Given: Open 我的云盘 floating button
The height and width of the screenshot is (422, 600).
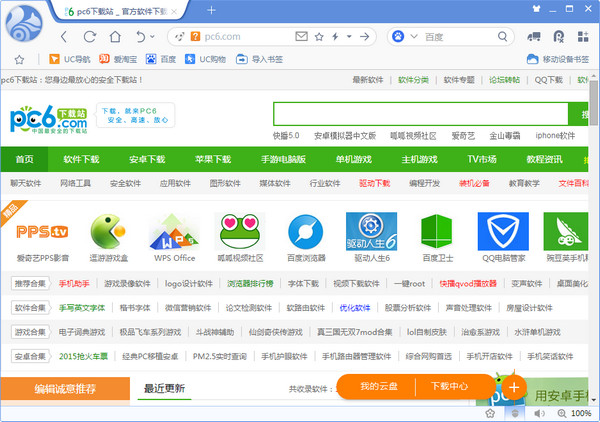Looking at the screenshot, I should (x=378, y=386).
